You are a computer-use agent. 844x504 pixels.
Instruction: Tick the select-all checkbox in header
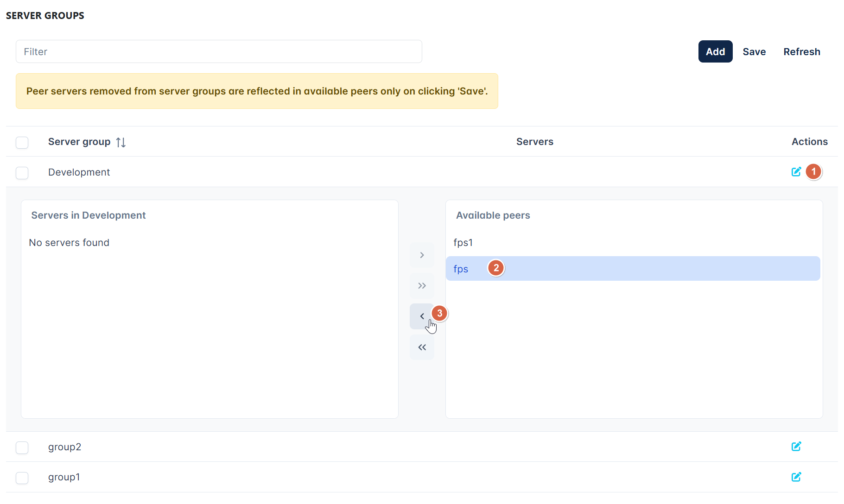pyautogui.click(x=22, y=142)
